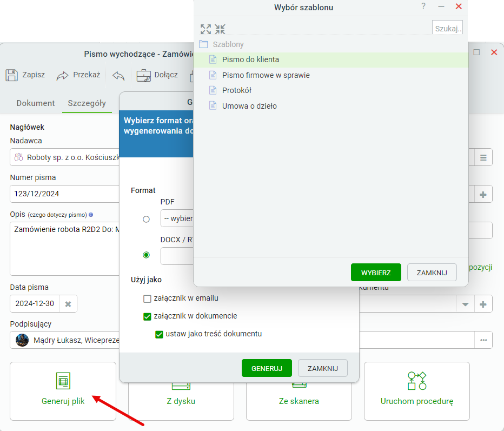Viewport: 504px width, 431px height.
Task: Select the DOCX / RTF radio button
Action: [146, 255]
